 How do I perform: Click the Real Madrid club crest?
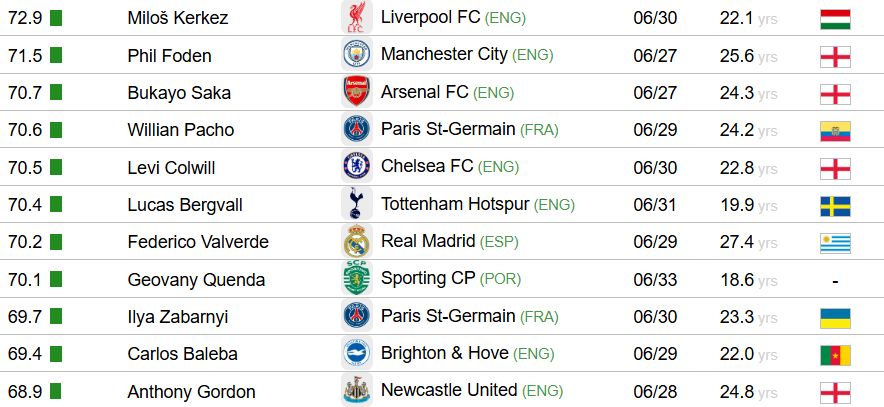356,241
